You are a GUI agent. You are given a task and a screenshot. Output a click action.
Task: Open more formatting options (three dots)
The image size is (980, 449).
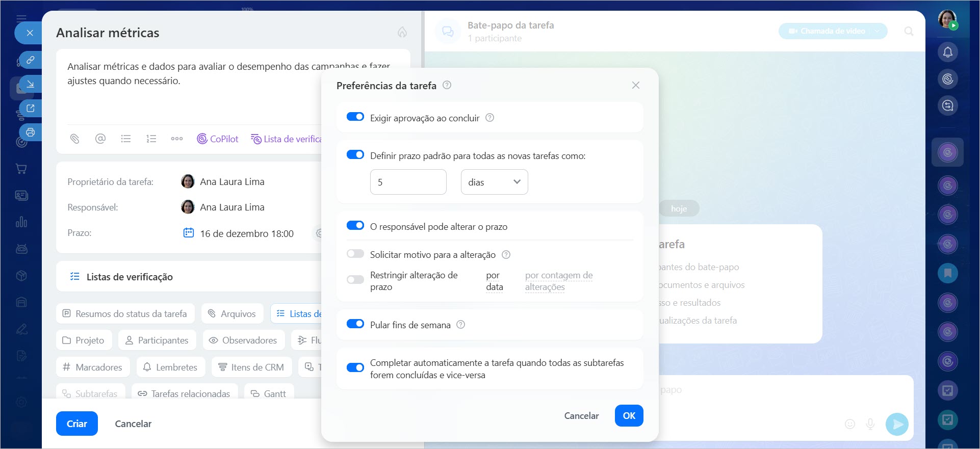[x=177, y=139]
